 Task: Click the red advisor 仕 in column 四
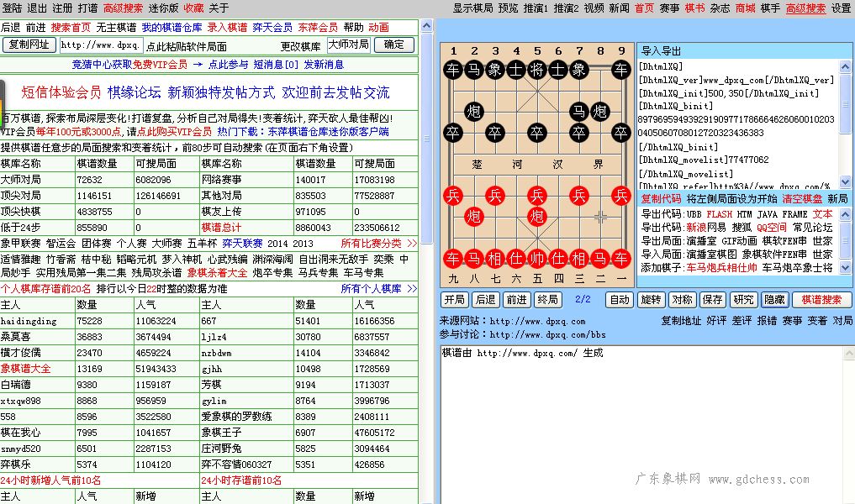coord(558,259)
